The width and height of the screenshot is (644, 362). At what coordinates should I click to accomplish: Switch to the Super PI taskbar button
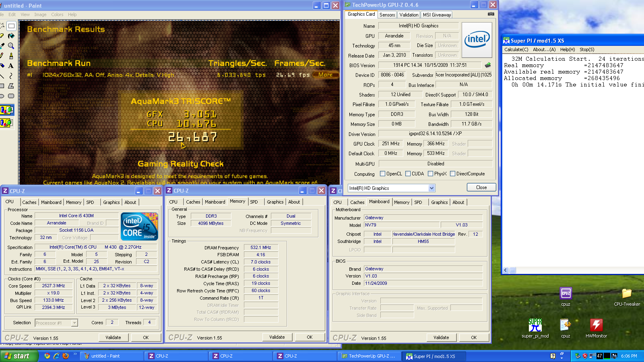click(x=434, y=356)
